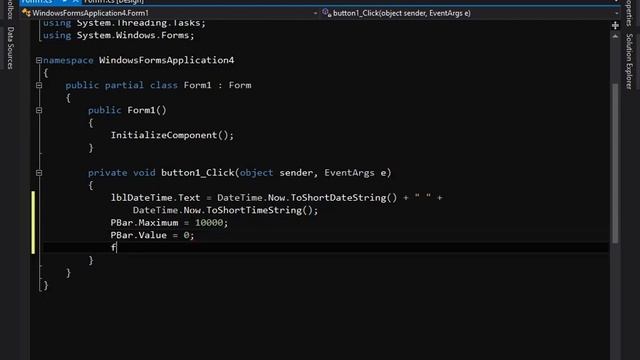Click on 'using System.Windows.Forms;' line

pos(119,36)
